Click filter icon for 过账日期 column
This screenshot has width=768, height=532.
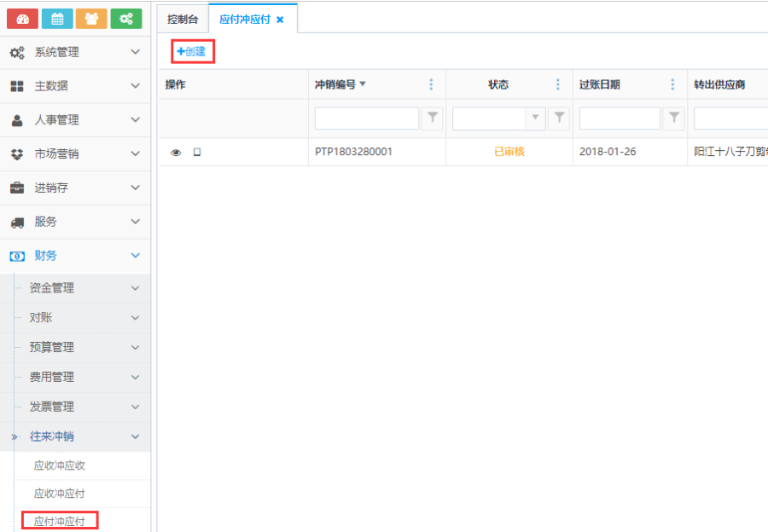(674, 119)
